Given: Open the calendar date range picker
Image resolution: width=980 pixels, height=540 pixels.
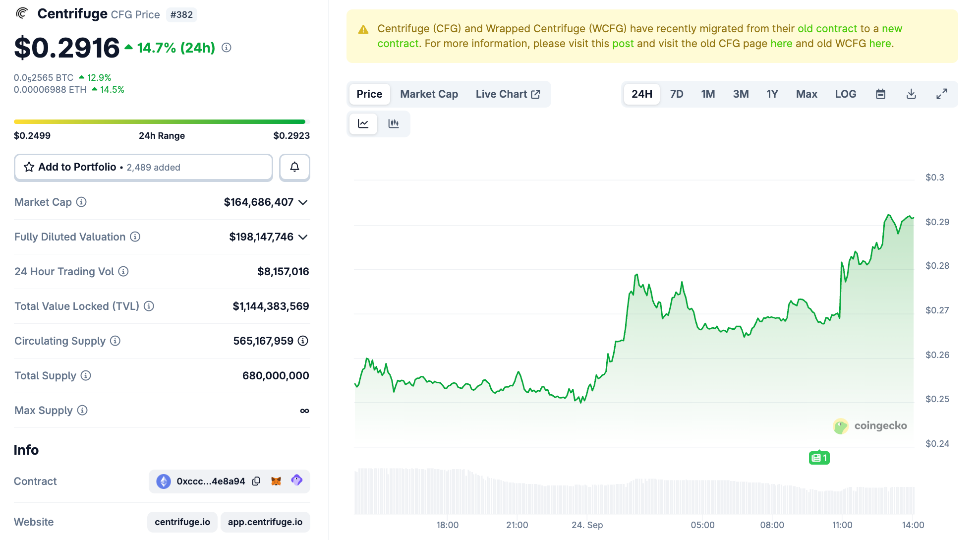Looking at the screenshot, I should click(880, 94).
